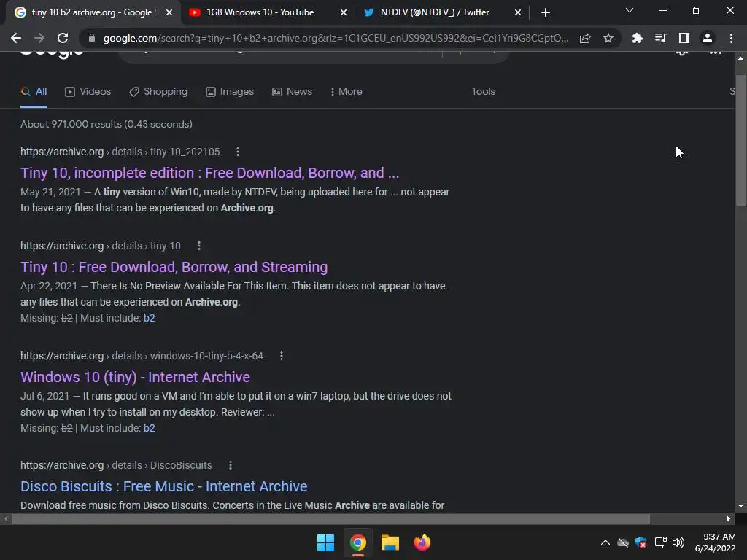Close the Google search tab
This screenshot has height=560, width=747.
click(x=169, y=12)
